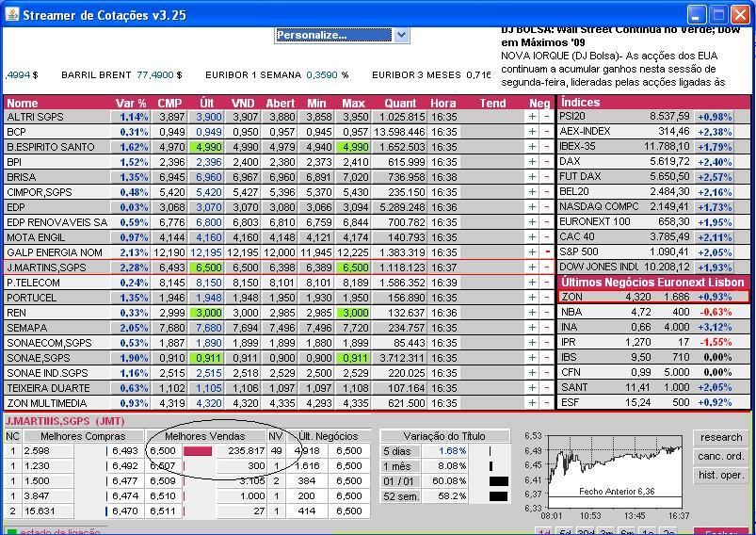Click the green 6,500 Últ cell for J.MARTINS
Viewport: 756px width, 535px height.
pos(209,267)
